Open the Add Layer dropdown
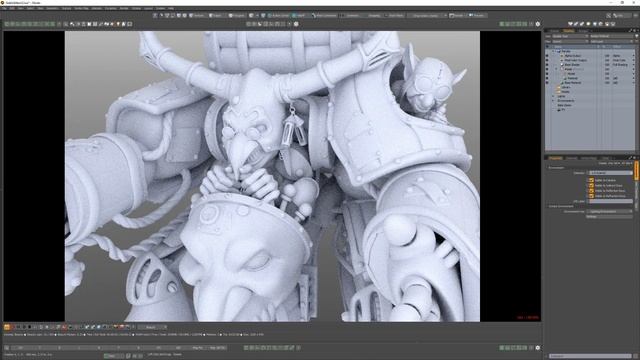This screenshot has height=360, width=640. point(611,42)
